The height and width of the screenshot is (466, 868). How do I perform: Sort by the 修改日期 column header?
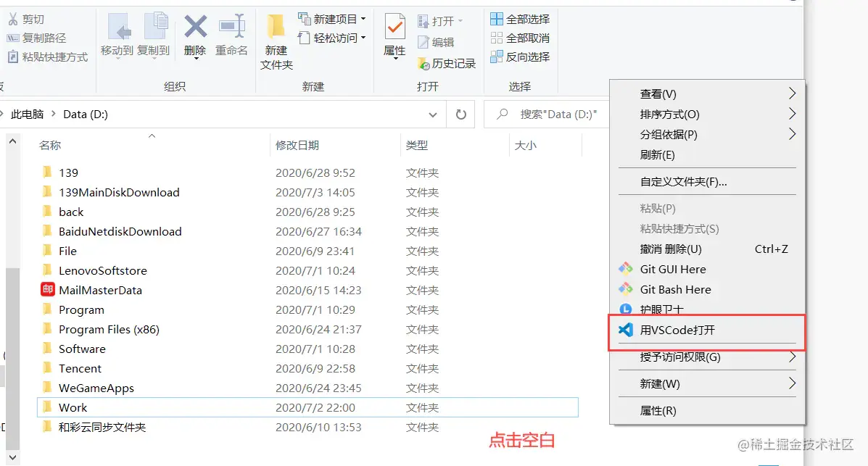coord(297,146)
